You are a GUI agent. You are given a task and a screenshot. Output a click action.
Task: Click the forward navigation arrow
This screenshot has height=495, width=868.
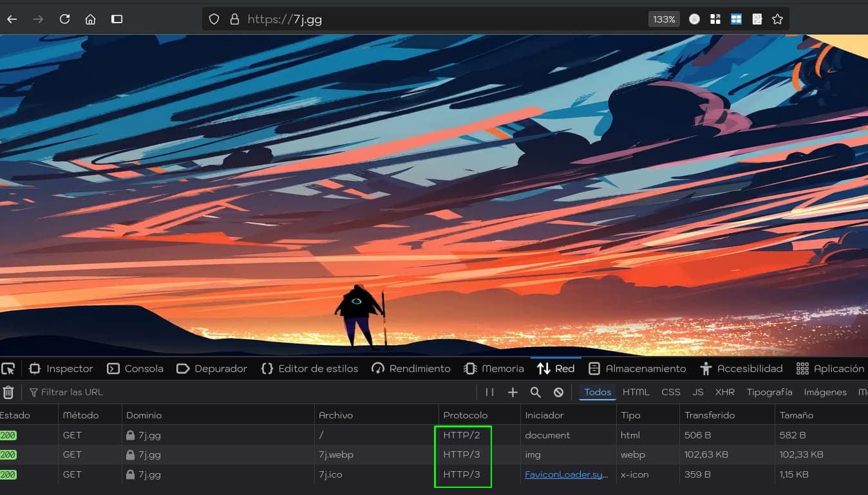pos(38,19)
